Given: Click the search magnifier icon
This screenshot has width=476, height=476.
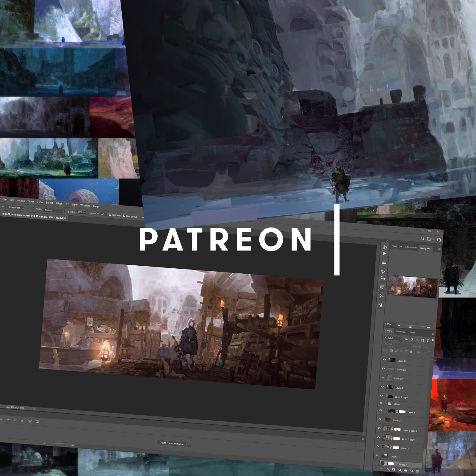Looking at the screenshot, I should coord(422,238).
